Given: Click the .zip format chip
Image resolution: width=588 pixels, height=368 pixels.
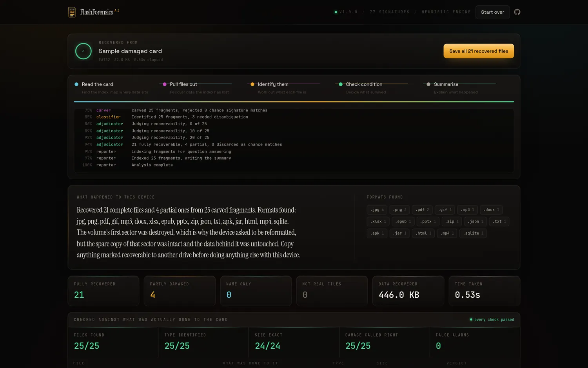Looking at the screenshot, I should tap(452, 222).
